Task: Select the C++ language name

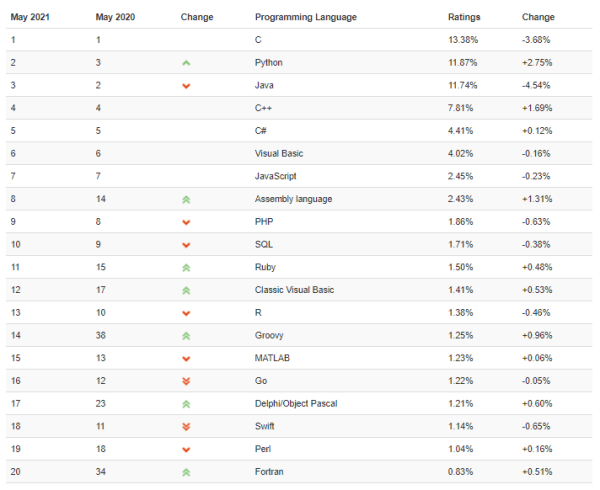Action: click(265, 108)
